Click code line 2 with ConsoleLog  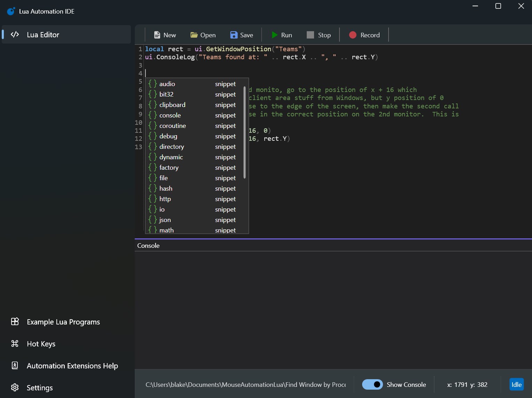pyautogui.click(x=261, y=57)
